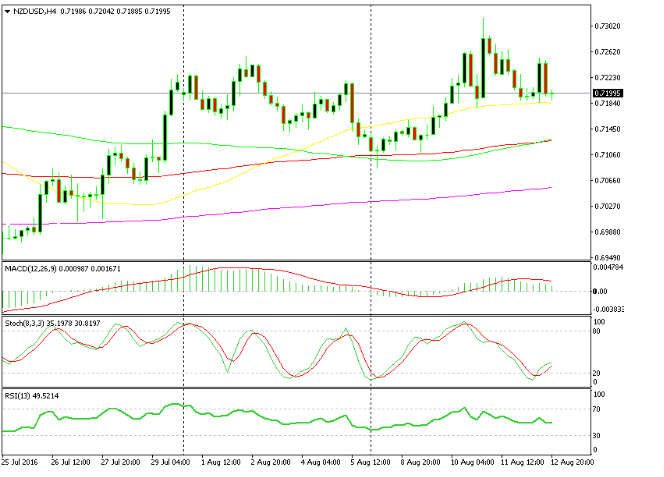Image resolution: width=664 pixels, height=477 pixels.
Task: Click the RSI(13) 49.5214 indicator label
Action: point(32,396)
